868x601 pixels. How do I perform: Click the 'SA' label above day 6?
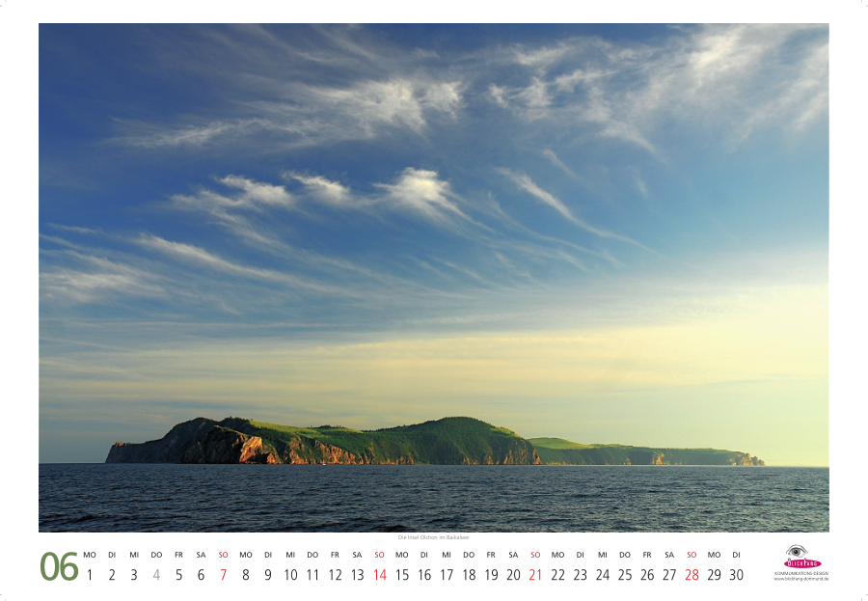coord(201,555)
